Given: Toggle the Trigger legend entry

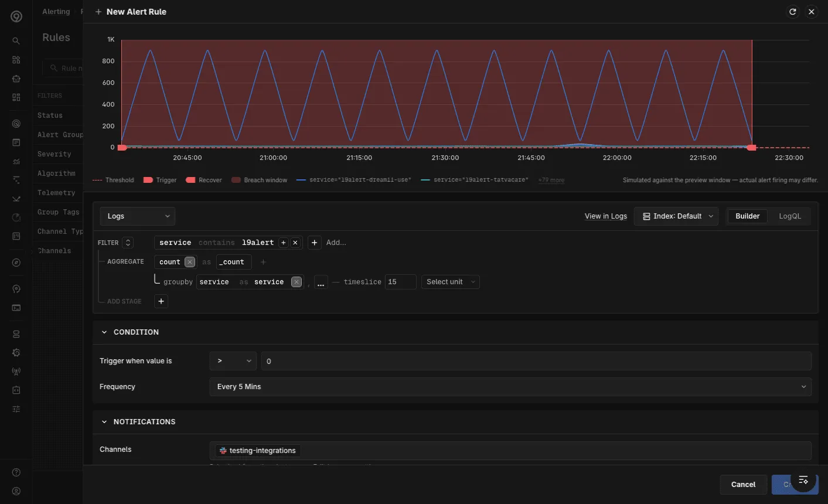Looking at the screenshot, I should (x=160, y=180).
